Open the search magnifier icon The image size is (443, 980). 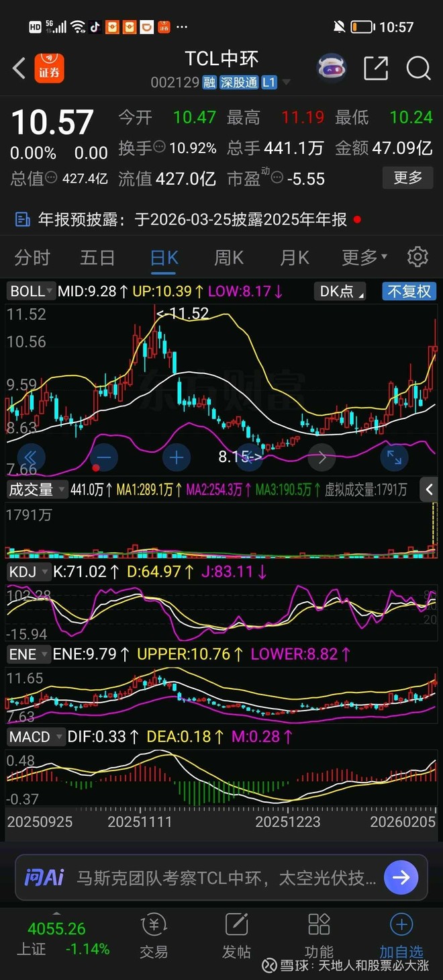[x=419, y=68]
